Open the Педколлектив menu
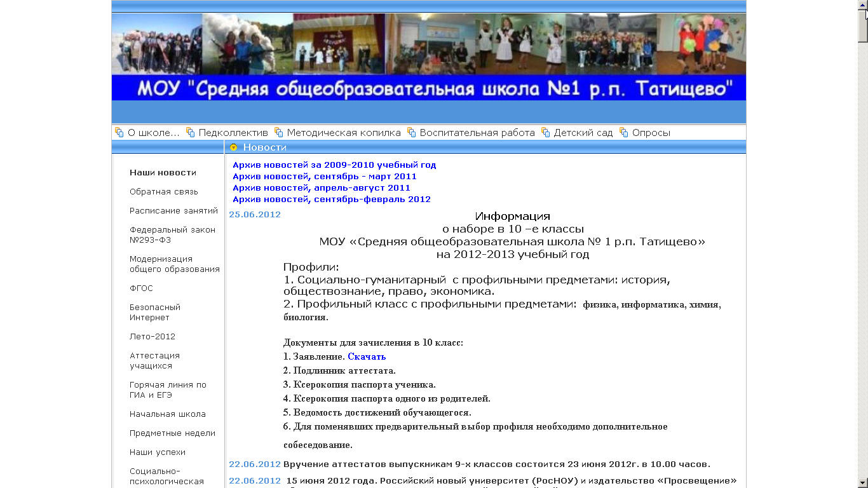The height and width of the screenshot is (488, 868). (x=233, y=133)
